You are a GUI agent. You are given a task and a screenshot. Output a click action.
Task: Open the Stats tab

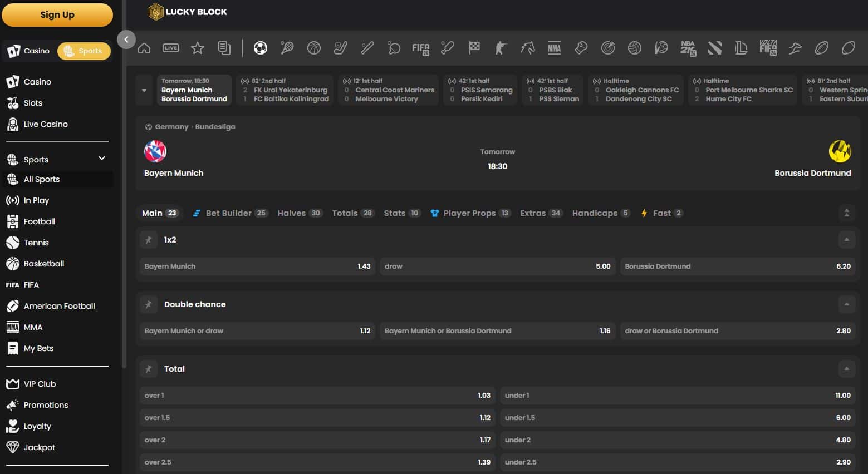tap(403, 213)
